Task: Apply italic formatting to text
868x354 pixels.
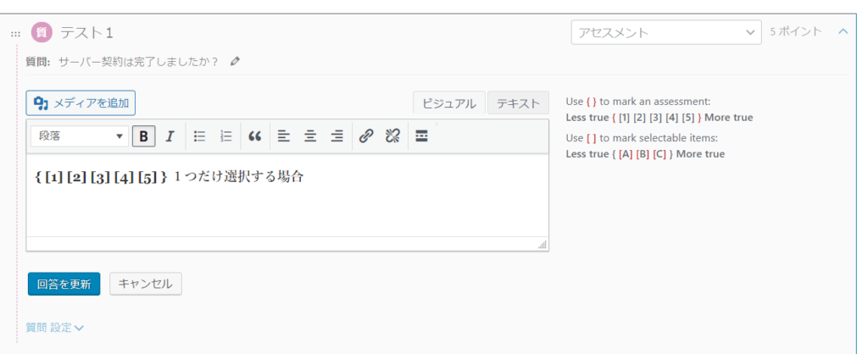Action: click(x=170, y=136)
